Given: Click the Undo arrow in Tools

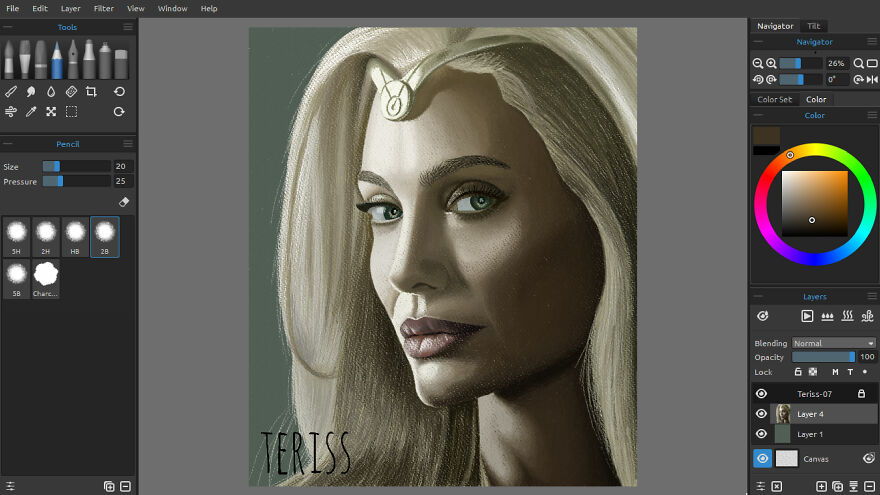Looking at the screenshot, I should tap(119, 91).
